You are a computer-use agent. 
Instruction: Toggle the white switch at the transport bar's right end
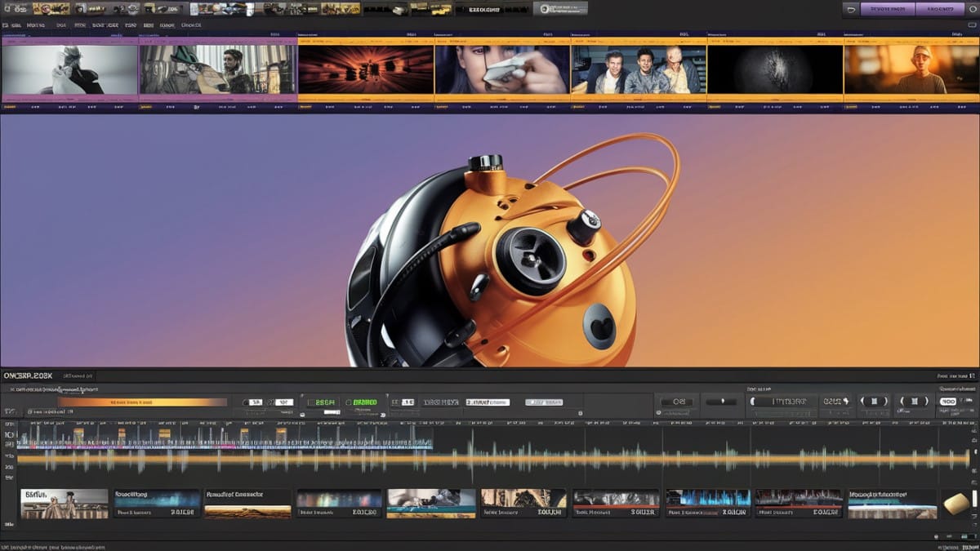[948, 402]
